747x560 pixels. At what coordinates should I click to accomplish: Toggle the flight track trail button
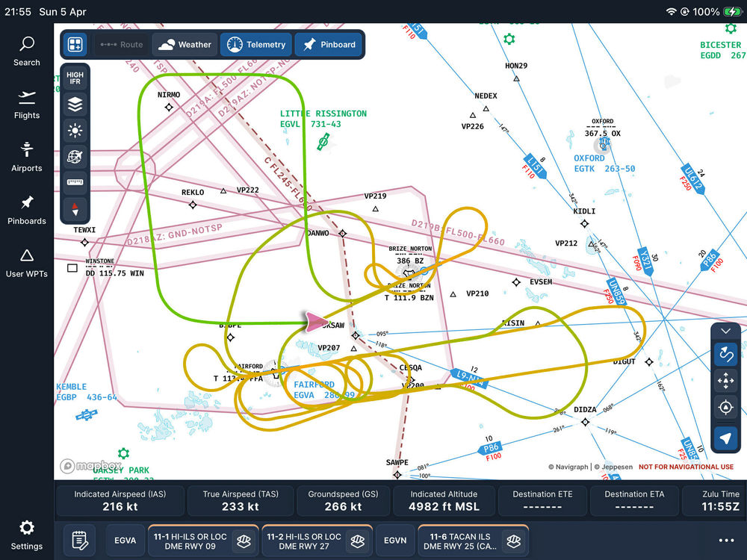[x=725, y=353]
